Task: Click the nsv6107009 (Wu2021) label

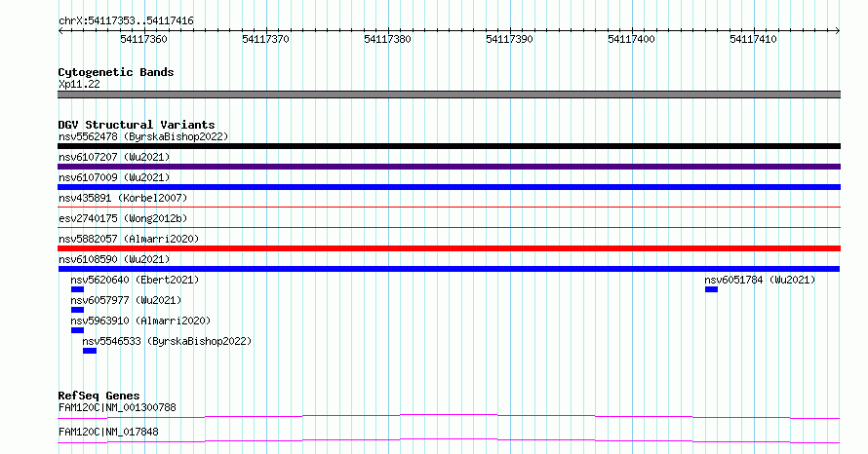Action: [114, 177]
